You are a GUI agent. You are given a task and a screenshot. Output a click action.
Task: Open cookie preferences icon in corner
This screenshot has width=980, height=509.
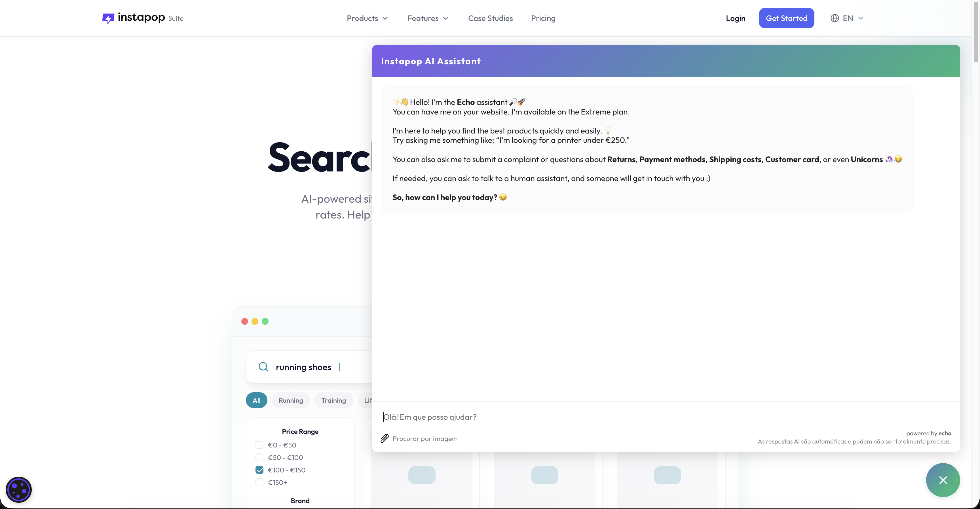click(x=19, y=489)
